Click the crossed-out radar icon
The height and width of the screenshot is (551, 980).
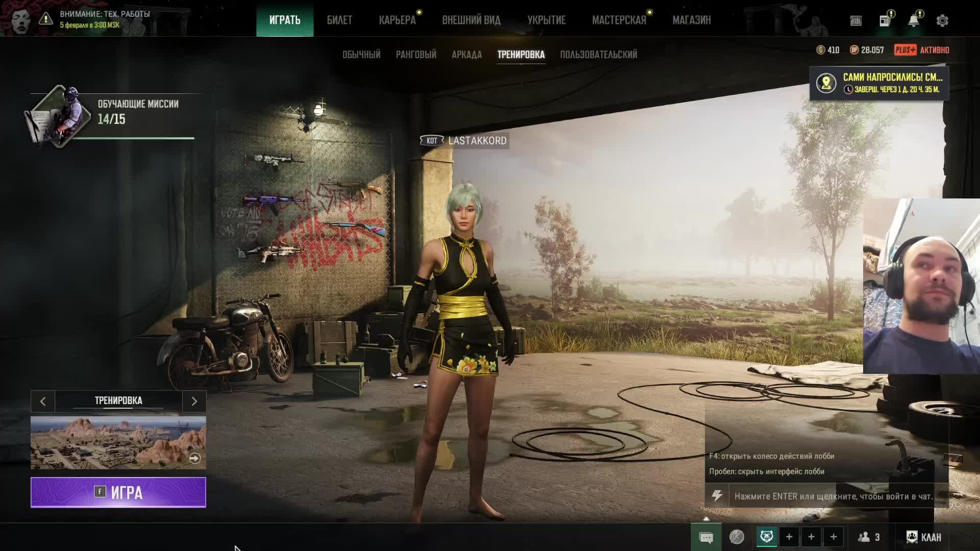point(737,537)
